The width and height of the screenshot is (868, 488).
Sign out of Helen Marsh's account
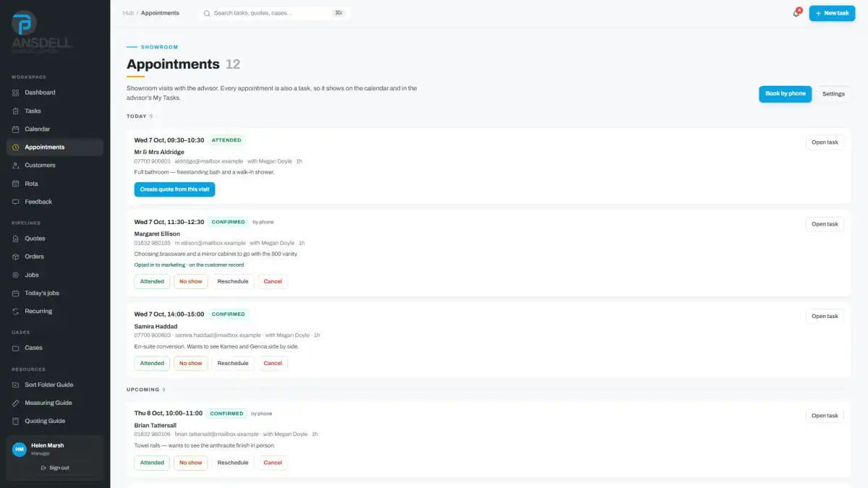click(x=55, y=468)
